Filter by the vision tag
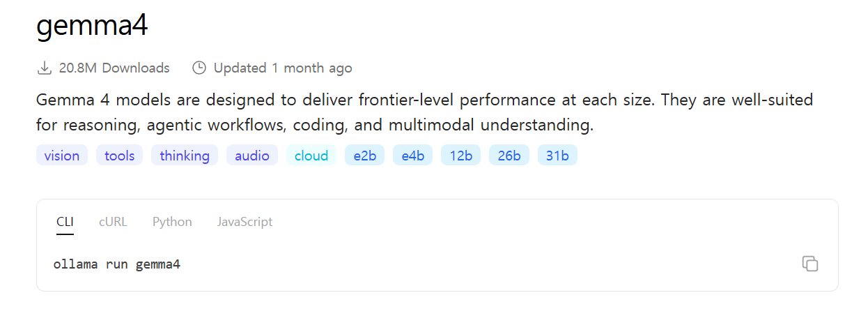This screenshot has width=868, height=309. tap(62, 156)
